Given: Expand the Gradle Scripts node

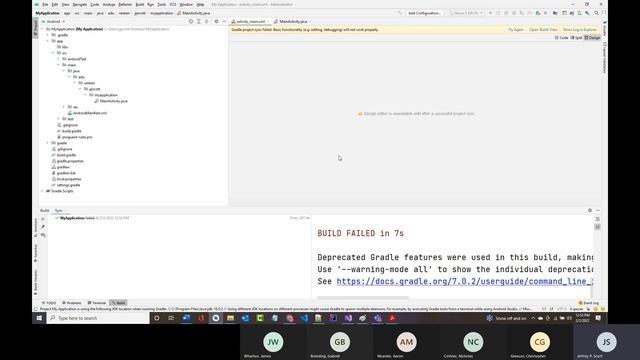Looking at the screenshot, I should tap(42, 191).
